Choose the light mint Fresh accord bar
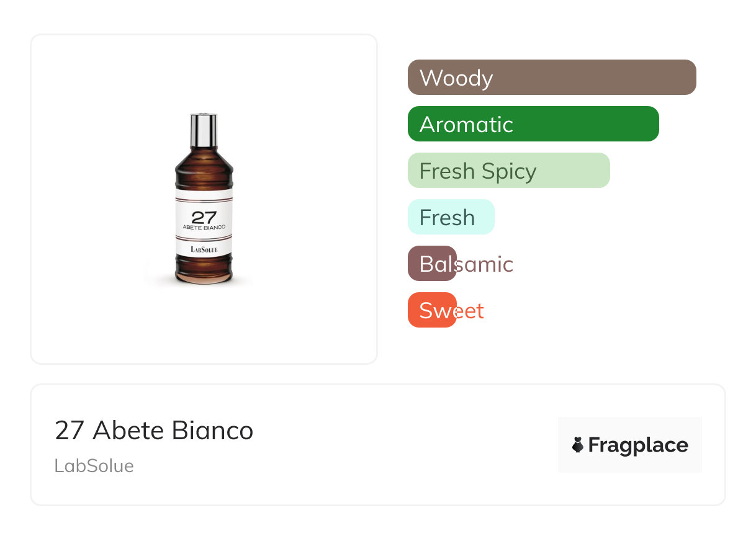 pos(451,217)
